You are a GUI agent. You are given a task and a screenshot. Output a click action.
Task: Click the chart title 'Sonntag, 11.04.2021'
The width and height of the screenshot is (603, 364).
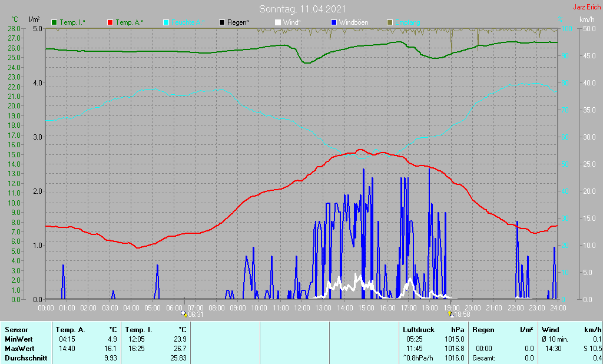pos(302,9)
